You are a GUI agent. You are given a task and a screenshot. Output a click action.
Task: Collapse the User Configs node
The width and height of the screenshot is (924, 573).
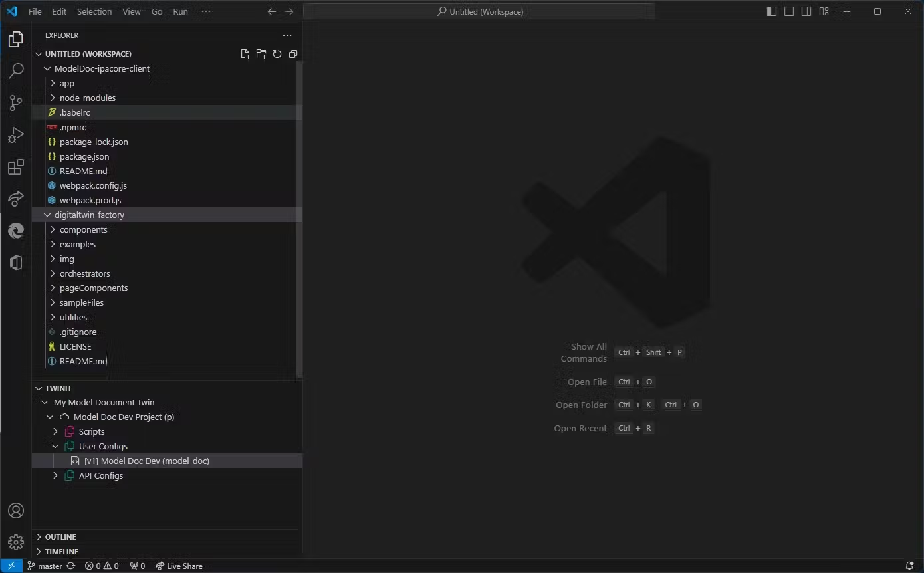click(x=56, y=446)
